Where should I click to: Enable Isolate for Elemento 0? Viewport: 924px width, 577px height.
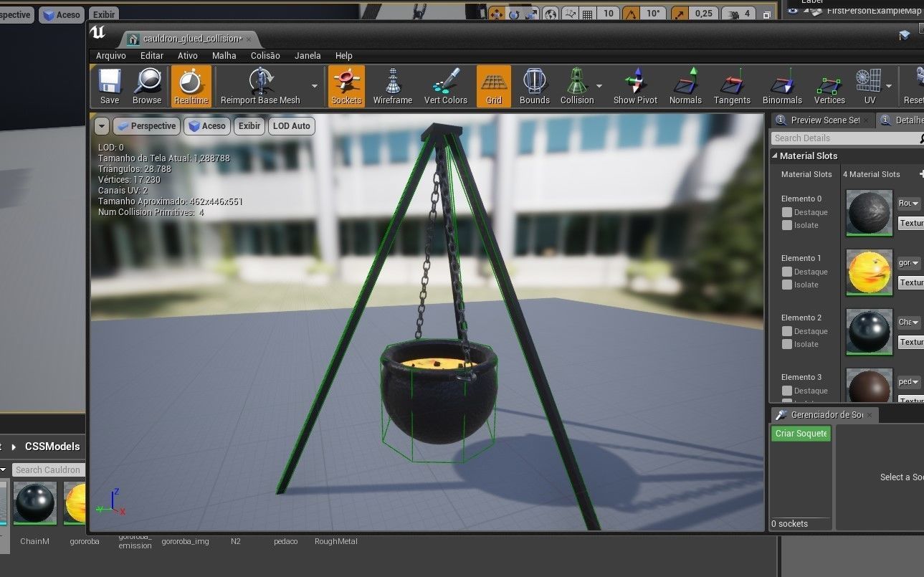point(787,225)
